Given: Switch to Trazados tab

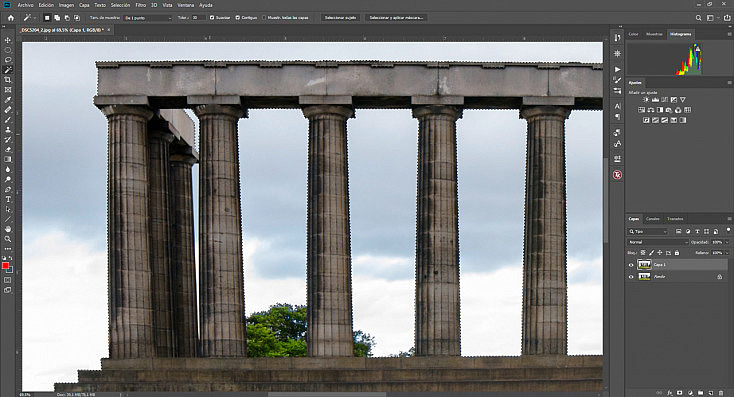Looking at the screenshot, I should pos(675,219).
